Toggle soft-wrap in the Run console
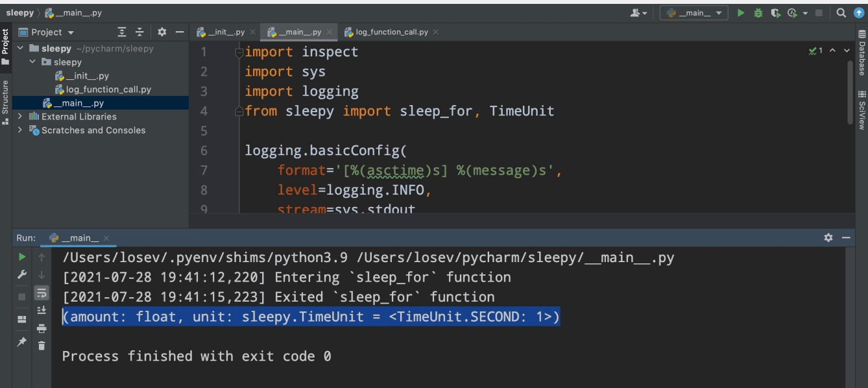The width and height of the screenshot is (868, 388). point(42,293)
